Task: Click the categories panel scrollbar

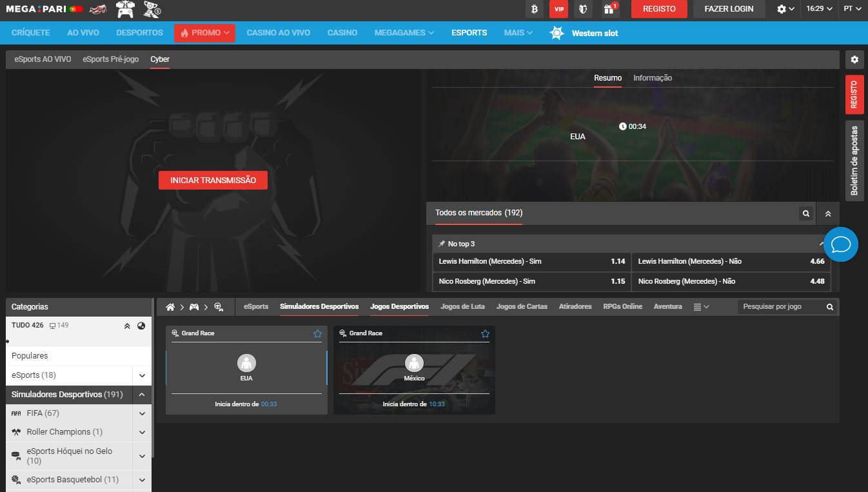Action: click(153, 387)
